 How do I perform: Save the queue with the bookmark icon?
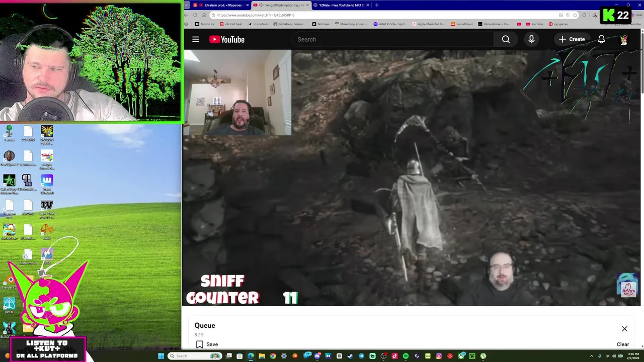point(200,344)
